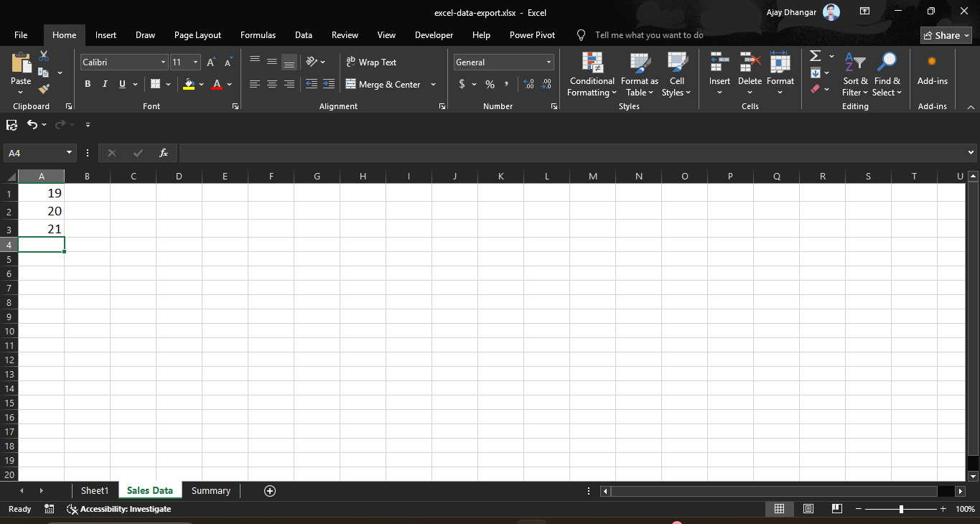Increase indent in Alignment group
Screen dimensions: 980x524
pyautogui.click(x=329, y=84)
